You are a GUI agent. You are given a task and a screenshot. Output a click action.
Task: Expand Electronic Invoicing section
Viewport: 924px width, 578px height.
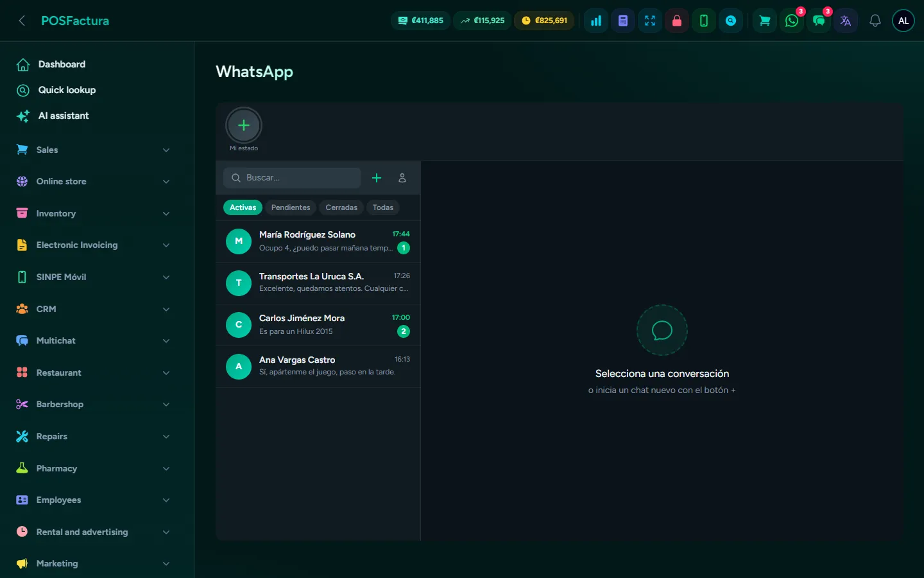pos(94,245)
